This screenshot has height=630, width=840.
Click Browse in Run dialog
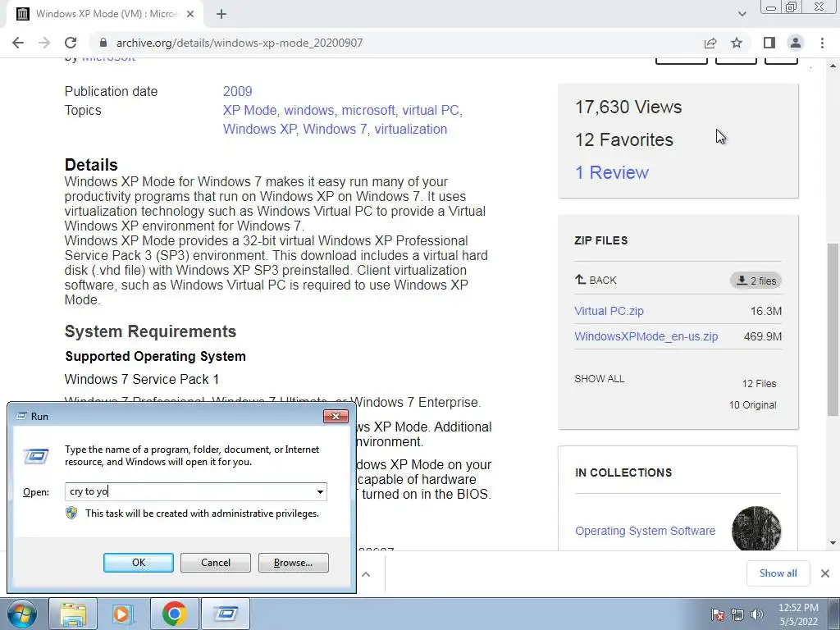pos(293,563)
